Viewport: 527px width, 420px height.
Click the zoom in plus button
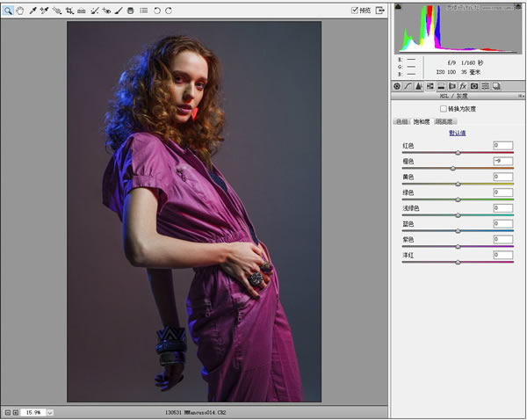16,413
